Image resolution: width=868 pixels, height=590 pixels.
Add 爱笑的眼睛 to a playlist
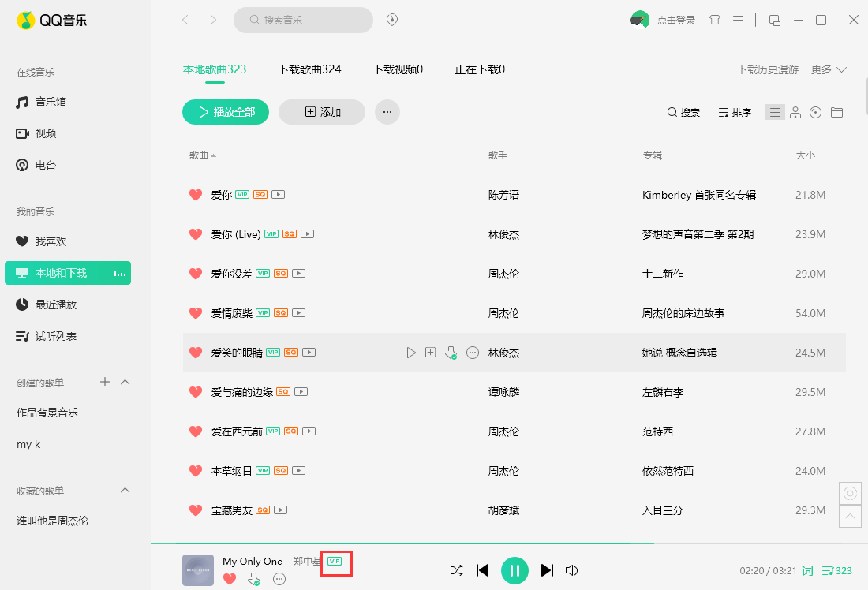point(430,352)
